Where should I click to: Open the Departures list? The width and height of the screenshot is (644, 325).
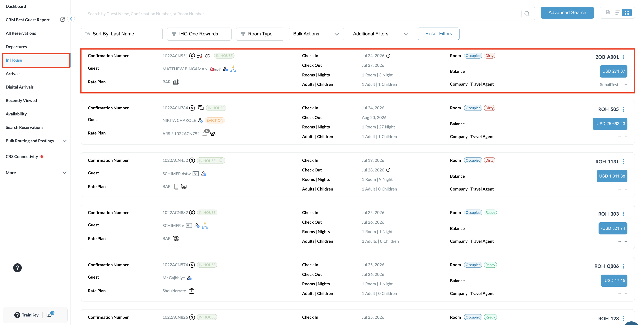coord(16,47)
